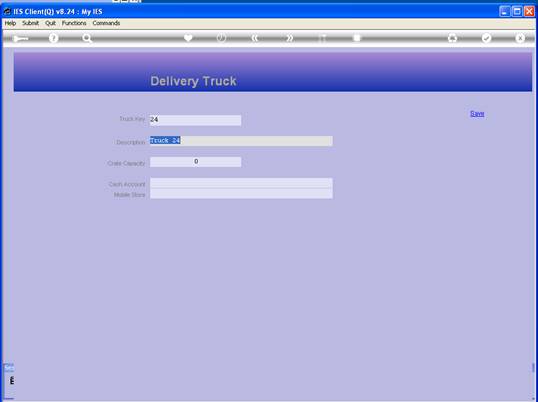The height and width of the screenshot is (402, 538).
Task: Click the magnifying glass search icon
Action: (x=87, y=38)
